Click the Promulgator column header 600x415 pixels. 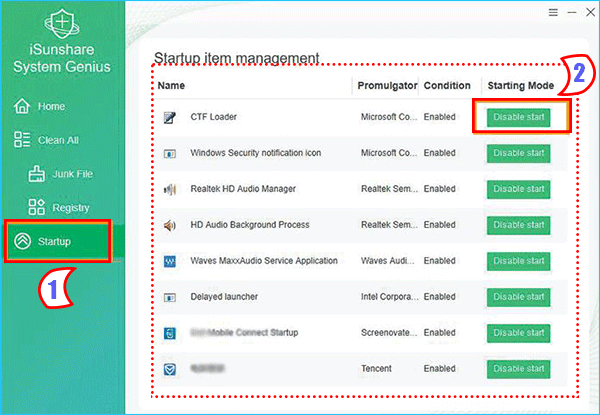tap(387, 85)
